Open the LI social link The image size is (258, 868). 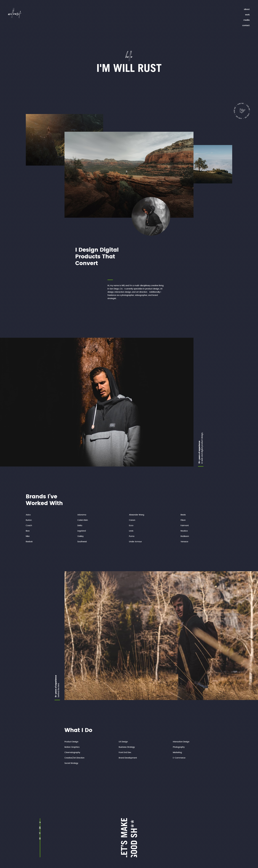pyautogui.click(x=40, y=822)
